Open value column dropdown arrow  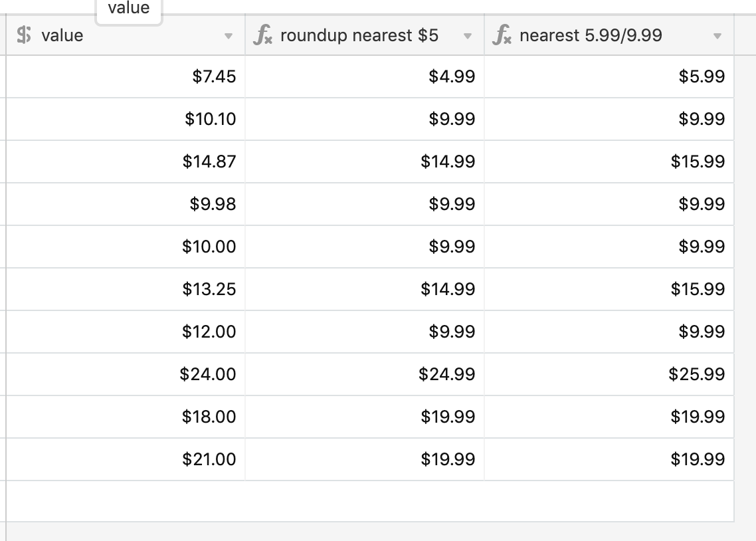(x=229, y=36)
